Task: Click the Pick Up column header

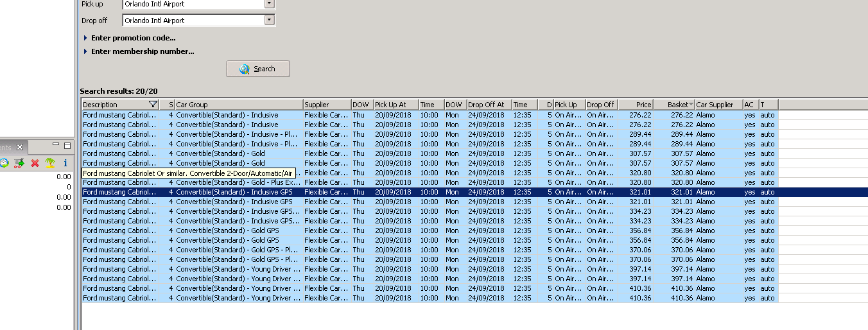Action: [569, 105]
